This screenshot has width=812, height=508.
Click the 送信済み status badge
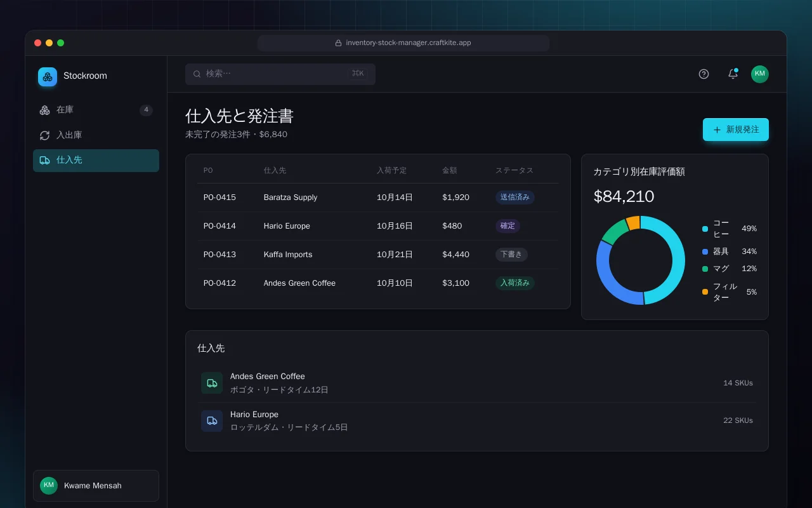pos(515,197)
